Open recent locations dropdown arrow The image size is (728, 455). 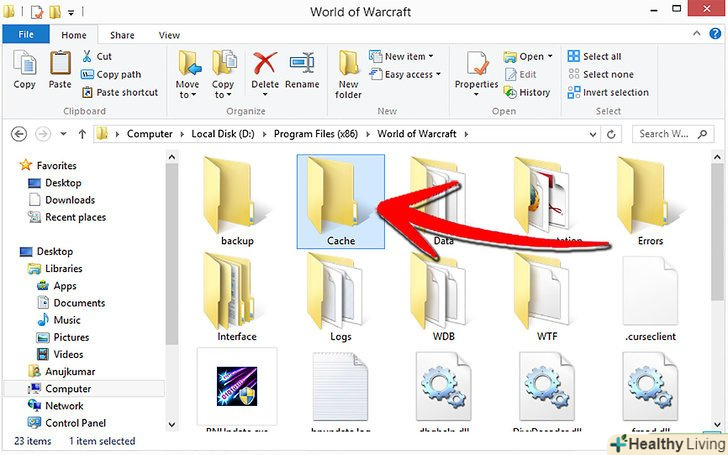64,134
